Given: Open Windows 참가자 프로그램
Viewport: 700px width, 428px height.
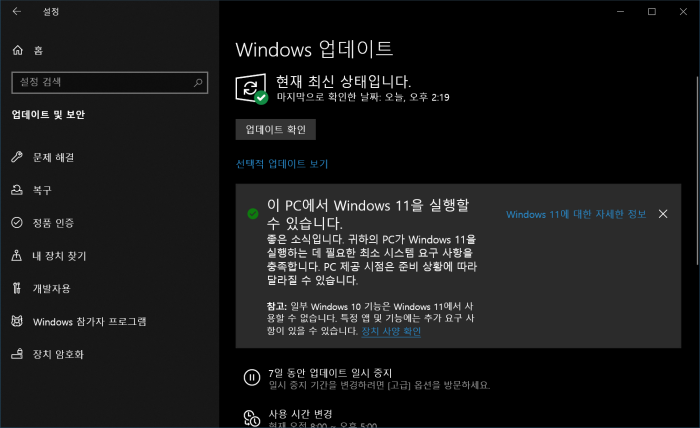Looking at the screenshot, I should (x=89, y=321).
